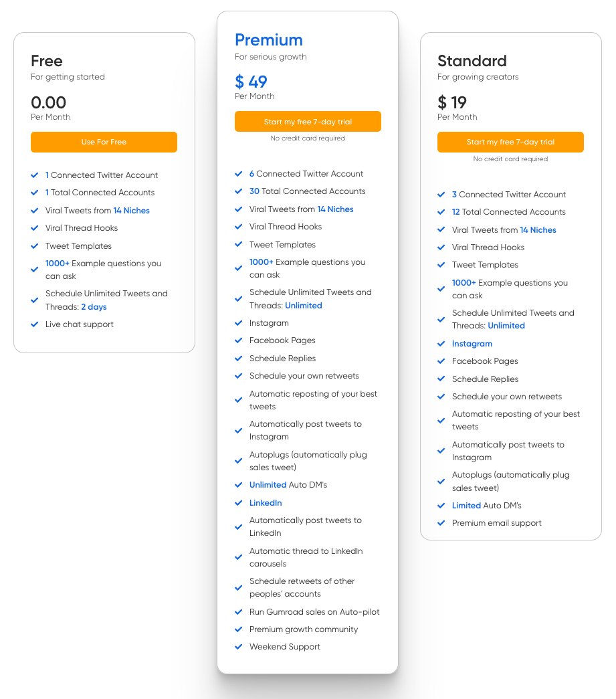
Task: Select the checkmark beside Run Gumroad sales on Auto-pilot
Action: coord(238,612)
